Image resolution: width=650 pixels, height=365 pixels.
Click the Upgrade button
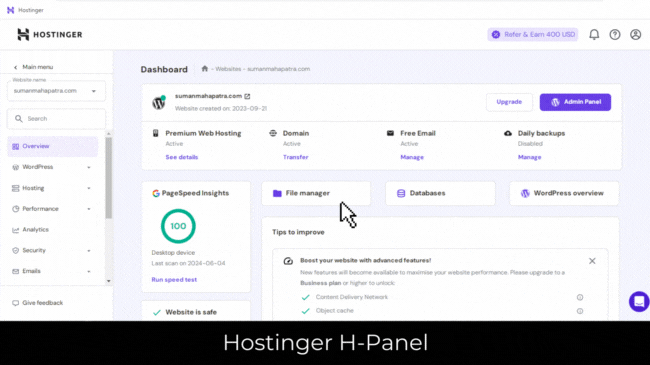[x=509, y=102]
